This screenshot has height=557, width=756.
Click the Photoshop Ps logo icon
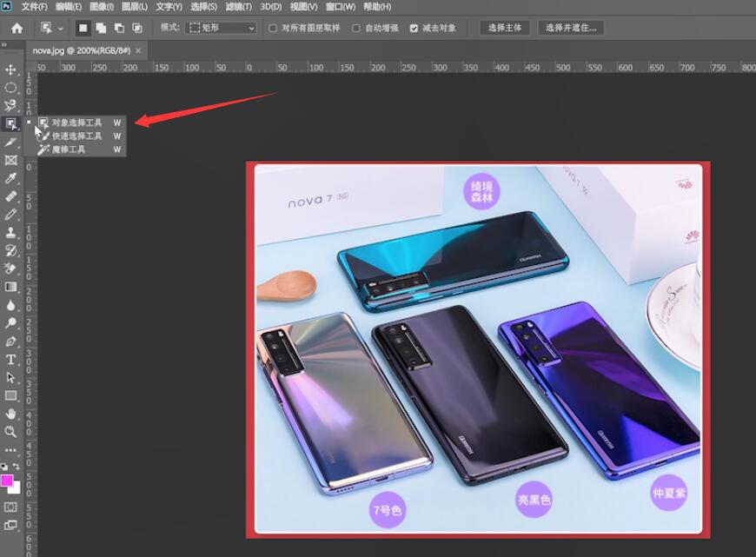[x=6, y=6]
